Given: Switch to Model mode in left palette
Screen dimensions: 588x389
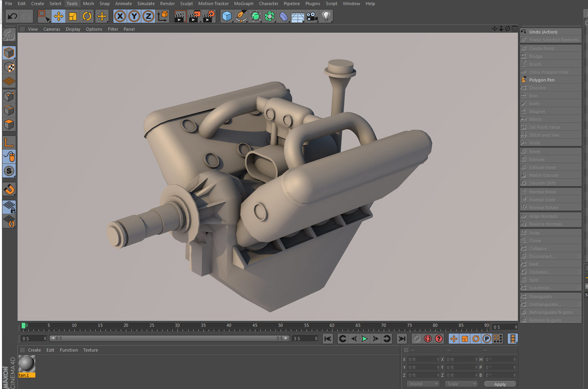Looking at the screenshot, I should (x=9, y=53).
